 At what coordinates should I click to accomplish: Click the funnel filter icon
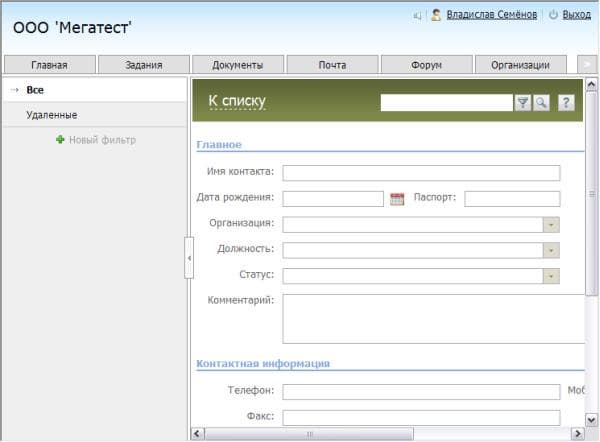[x=523, y=103]
